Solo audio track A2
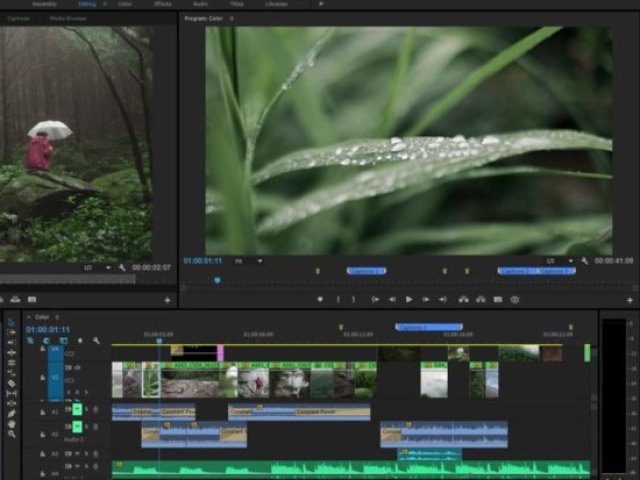Image resolution: width=640 pixels, height=480 pixels. pyautogui.click(x=87, y=427)
